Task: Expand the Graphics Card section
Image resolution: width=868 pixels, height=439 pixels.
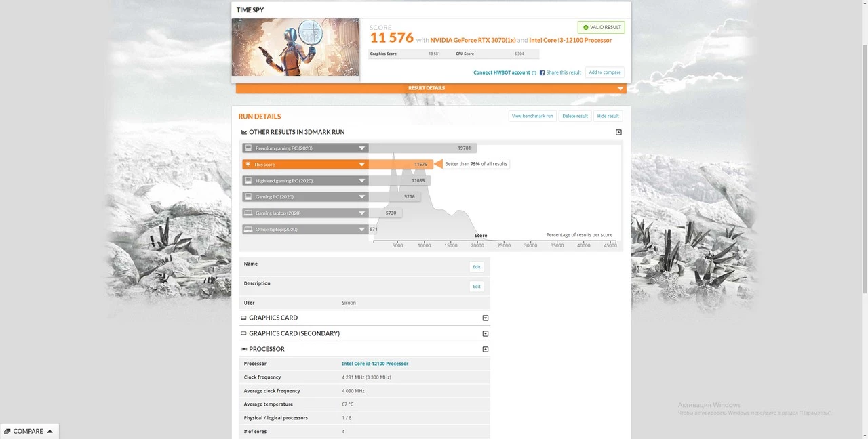Action: tap(486, 318)
